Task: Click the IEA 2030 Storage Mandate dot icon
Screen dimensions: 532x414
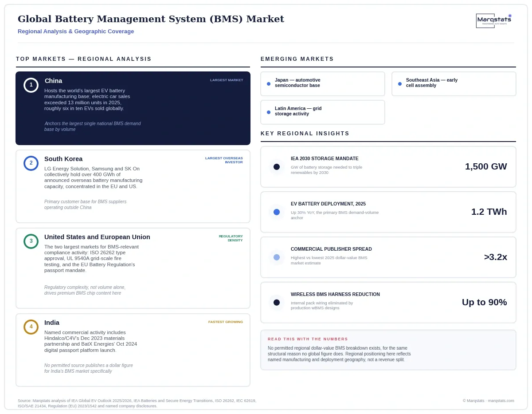Action: (x=277, y=167)
